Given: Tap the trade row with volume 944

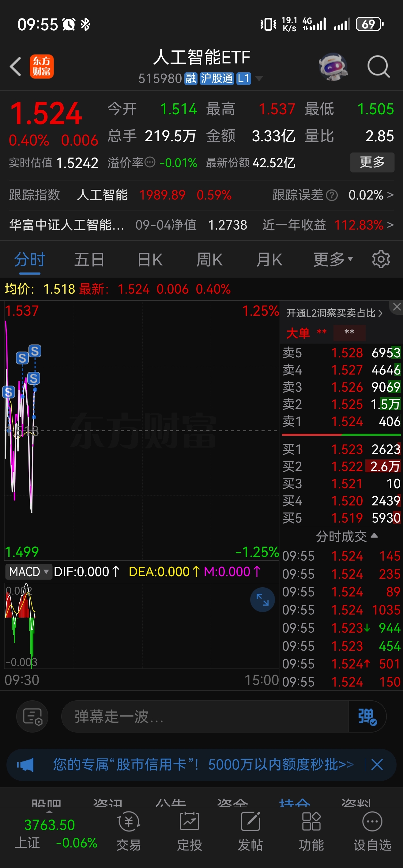Looking at the screenshot, I should [x=341, y=628].
